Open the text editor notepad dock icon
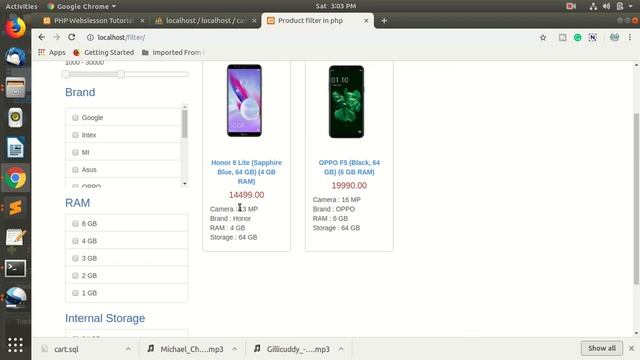Image resolution: width=640 pixels, height=360 pixels. tap(16, 238)
